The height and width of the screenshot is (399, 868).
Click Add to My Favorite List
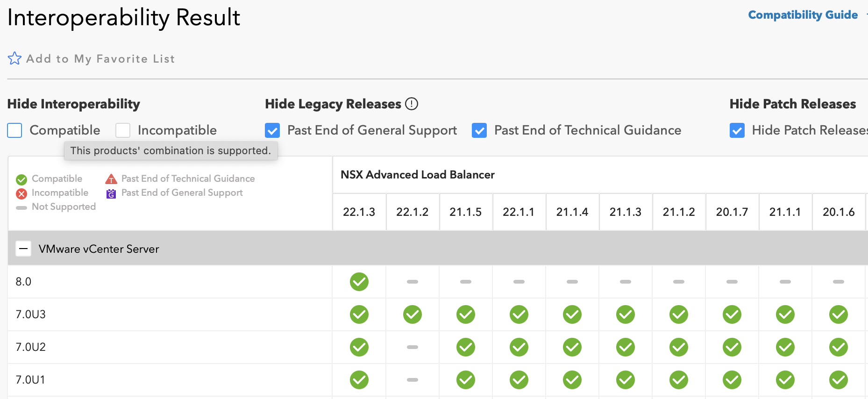point(100,59)
